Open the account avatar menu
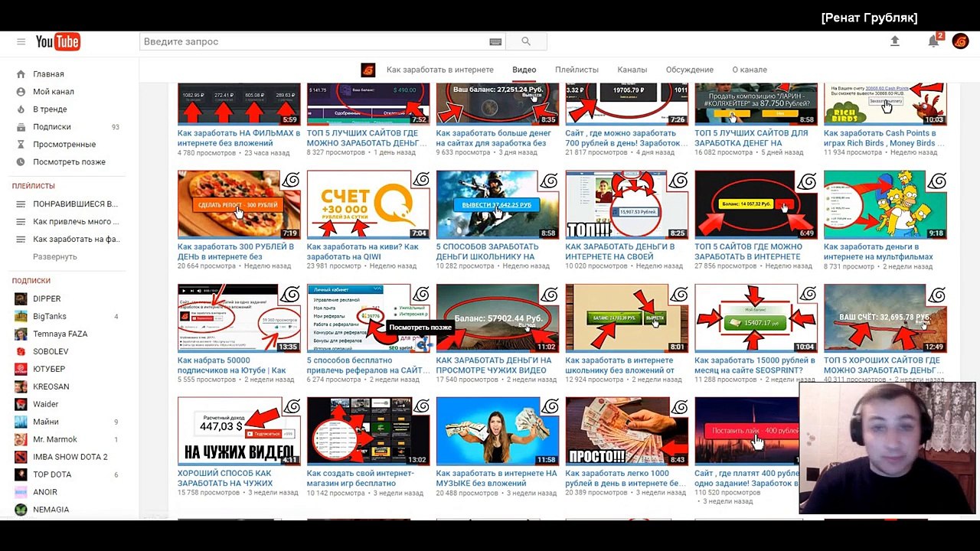Screen dimensions: 980x551 (960, 41)
